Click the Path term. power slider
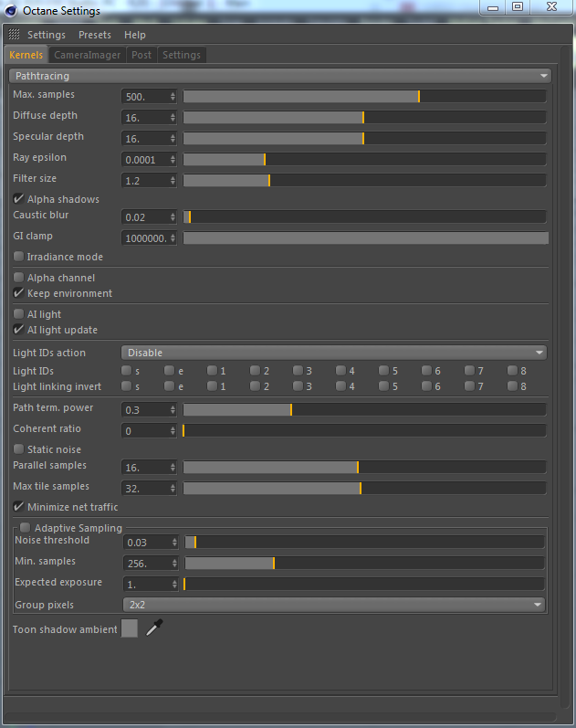 [x=364, y=409]
